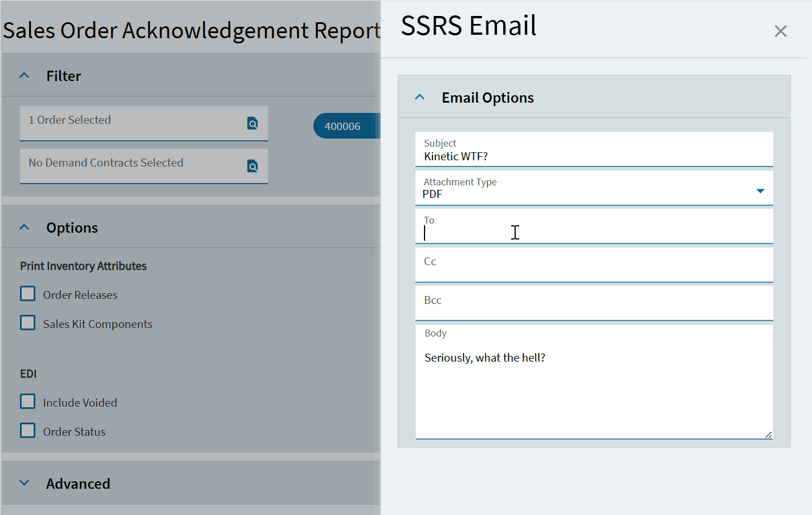Open the order search lookup icon
Viewport: 812px width, 515px height.
(x=252, y=123)
